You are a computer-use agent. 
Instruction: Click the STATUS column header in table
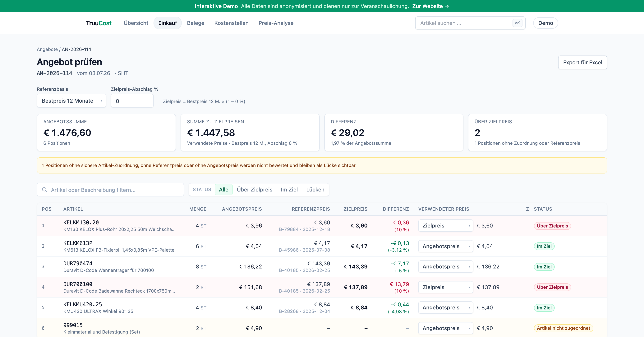tap(543, 209)
